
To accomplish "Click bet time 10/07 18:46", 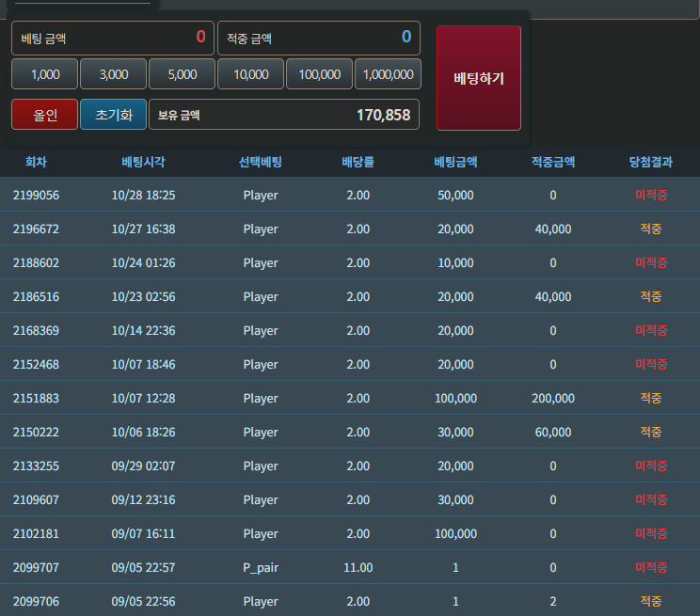I will pyautogui.click(x=143, y=365).
